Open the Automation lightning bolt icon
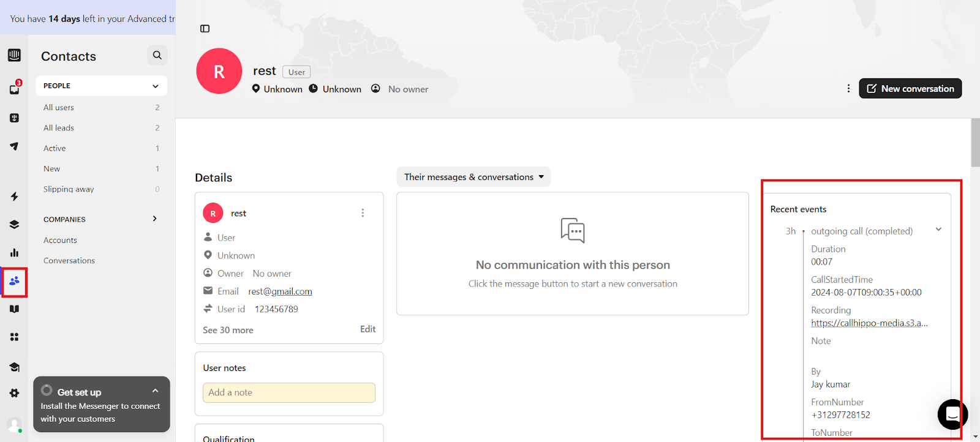 point(14,197)
